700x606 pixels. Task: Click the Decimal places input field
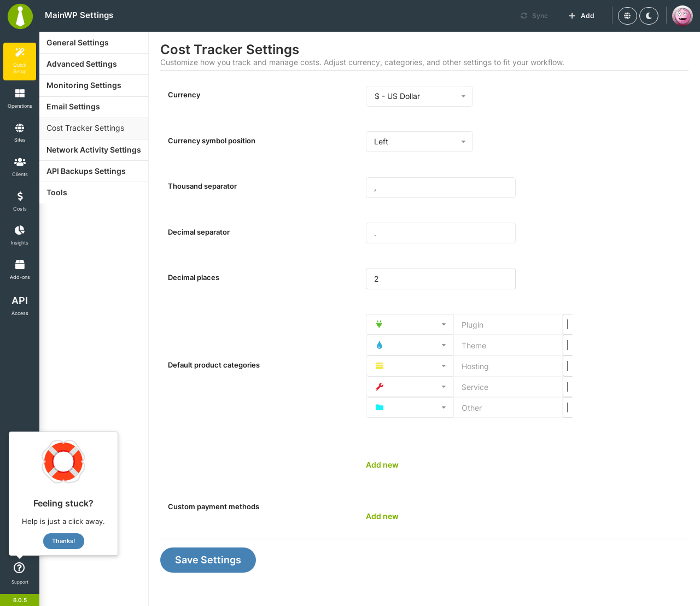(x=441, y=279)
